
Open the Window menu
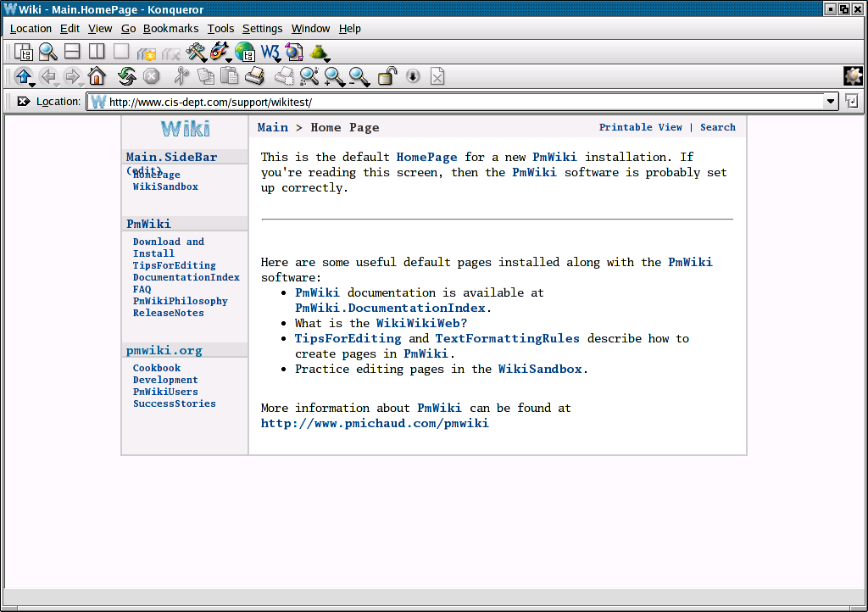(310, 28)
